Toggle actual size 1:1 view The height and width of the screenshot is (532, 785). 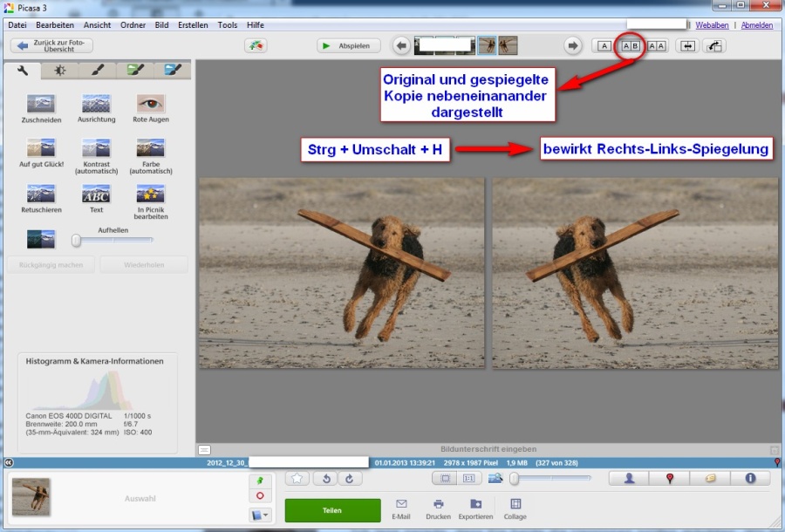[x=468, y=479]
